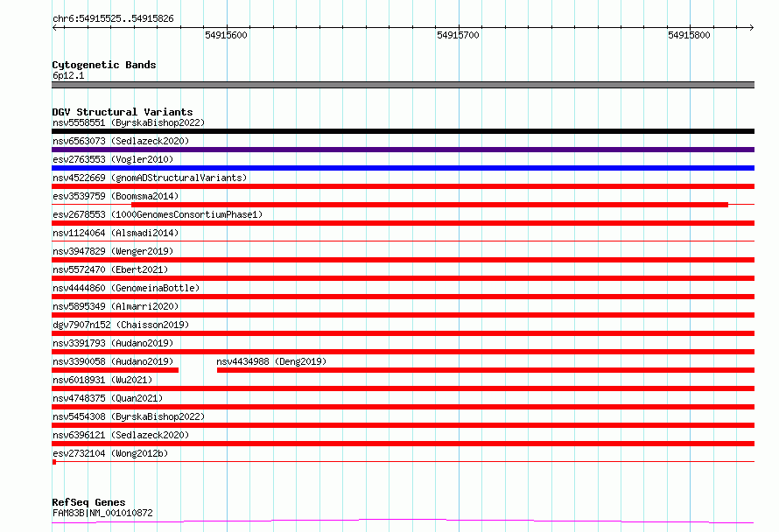Select the short red nsv3390058 bar
The width and height of the screenshot is (779, 532).
click(116, 370)
